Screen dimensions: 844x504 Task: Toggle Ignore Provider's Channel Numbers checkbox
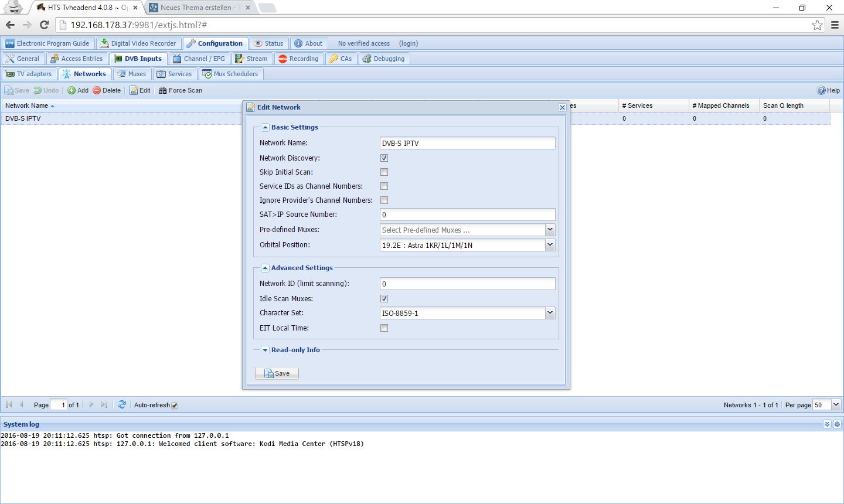(x=384, y=200)
